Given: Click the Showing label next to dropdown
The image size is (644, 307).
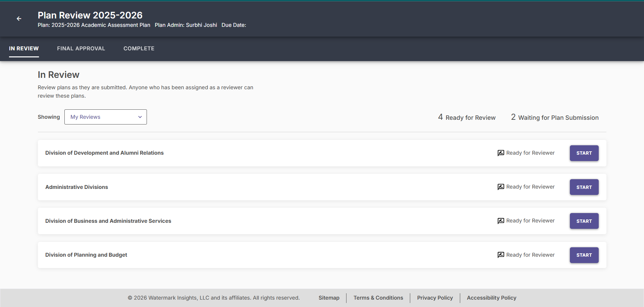Looking at the screenshot, I should [49, 117].
